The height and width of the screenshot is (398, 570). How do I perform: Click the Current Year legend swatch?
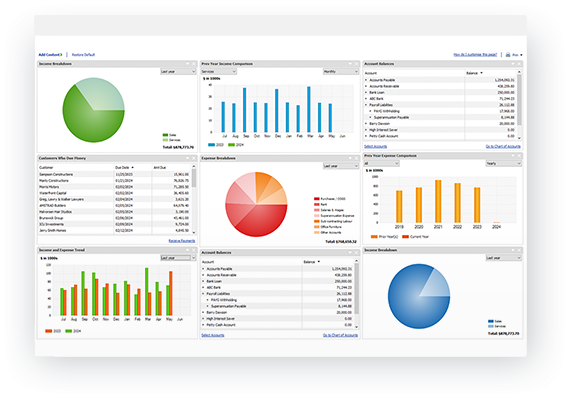[405, 237]
